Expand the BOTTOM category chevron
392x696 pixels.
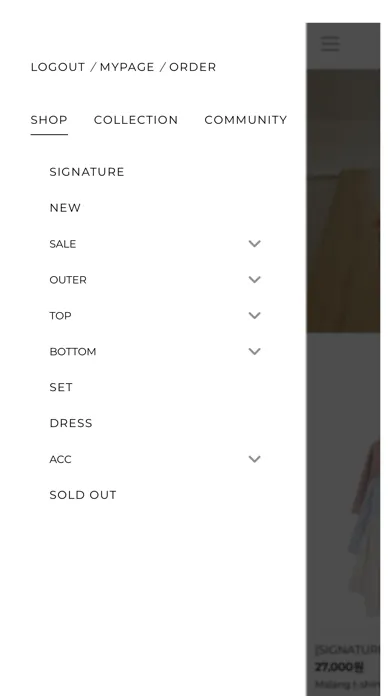(x=254, y=351)
